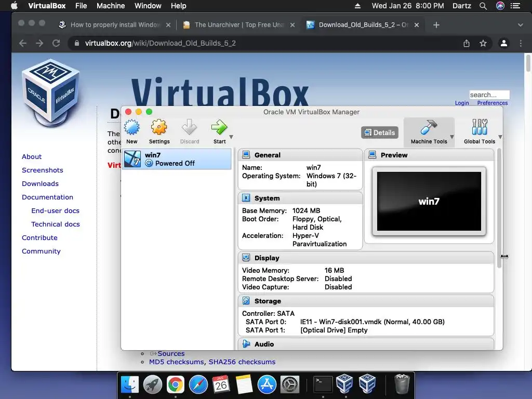Click the Oracle VirtualBox logo on the webpage
This screenshot has width=532, height=399.
(51, 92)
